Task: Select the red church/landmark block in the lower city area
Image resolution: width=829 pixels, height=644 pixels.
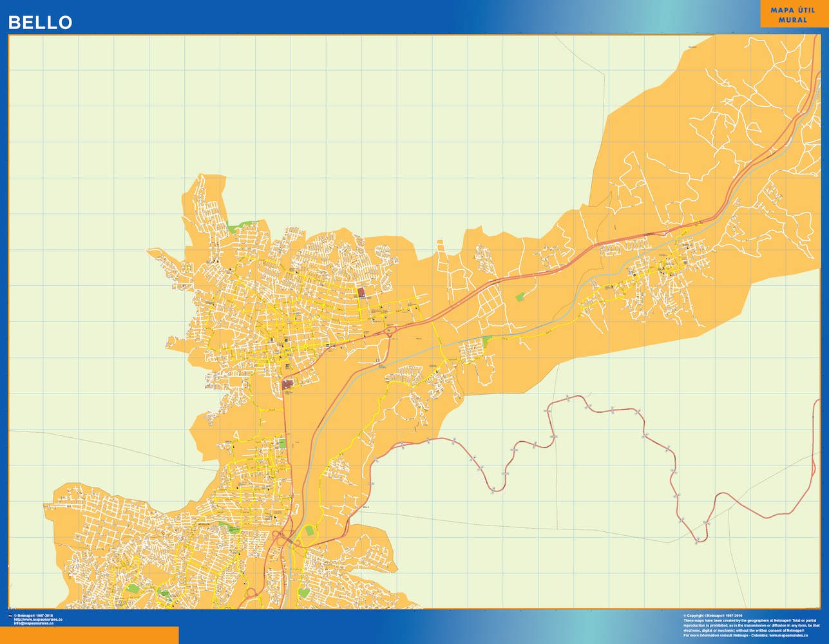Action: [287, 384]
